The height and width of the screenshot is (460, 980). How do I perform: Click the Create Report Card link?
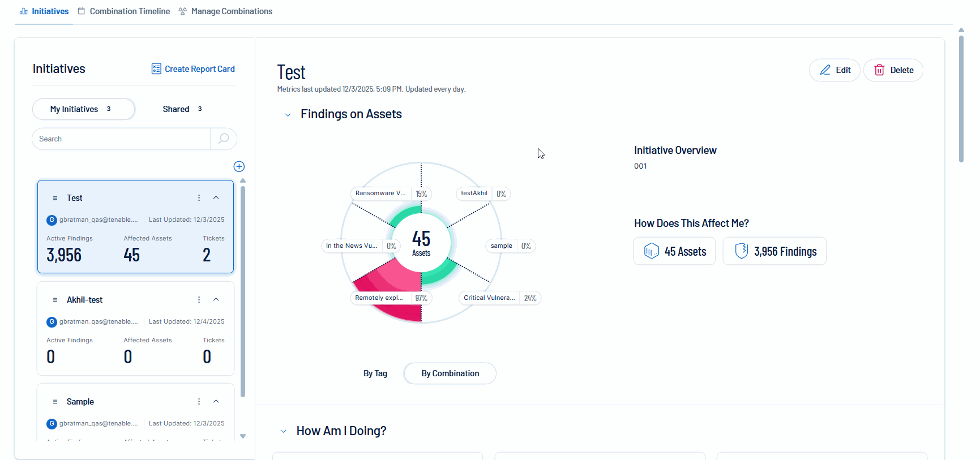[193, 69]
